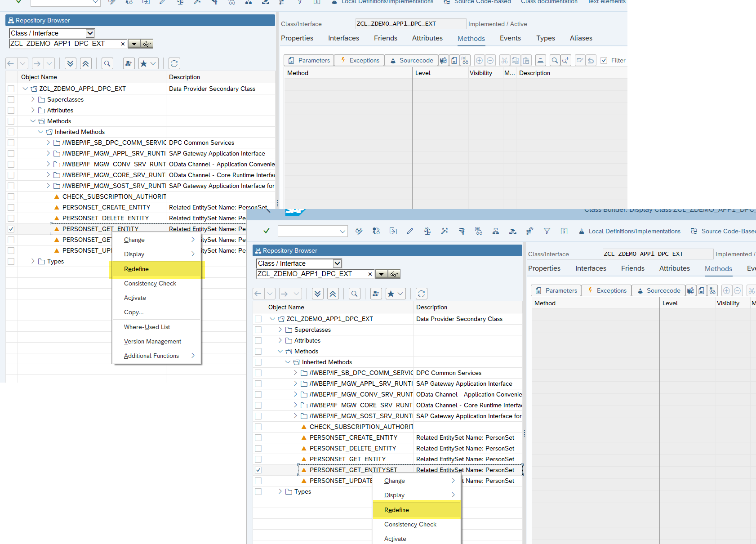The height and width of the screenshot is (544, 756).
Task: Click Expand All Nodes in upper Repository Browser
Action: 71,63
